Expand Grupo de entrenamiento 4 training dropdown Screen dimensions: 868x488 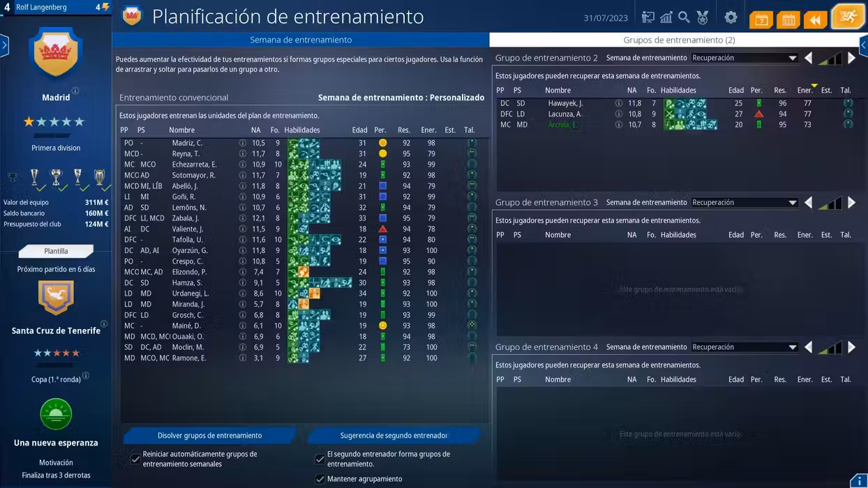(744, 347)
